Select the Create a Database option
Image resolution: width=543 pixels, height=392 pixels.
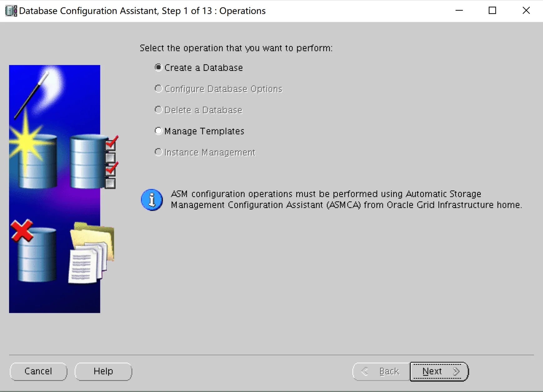[x=159, y=68]
